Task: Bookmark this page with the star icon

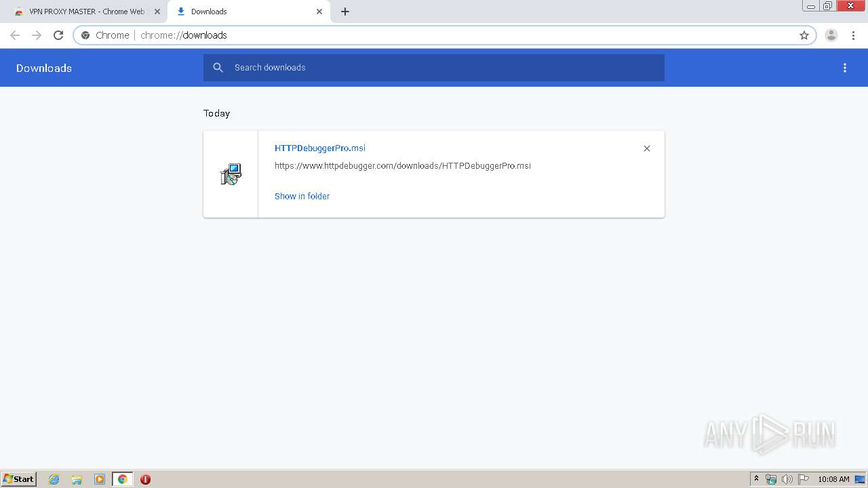Action: click(804, 35)
